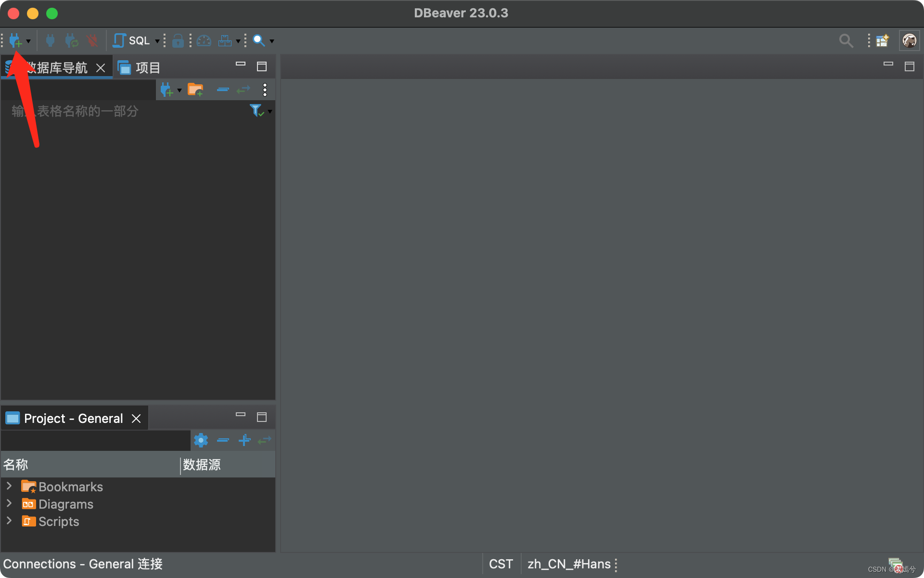Open the search dropdown arrow in toolbar
Viewport: 924px width, 578px height.
coord(272,41)
